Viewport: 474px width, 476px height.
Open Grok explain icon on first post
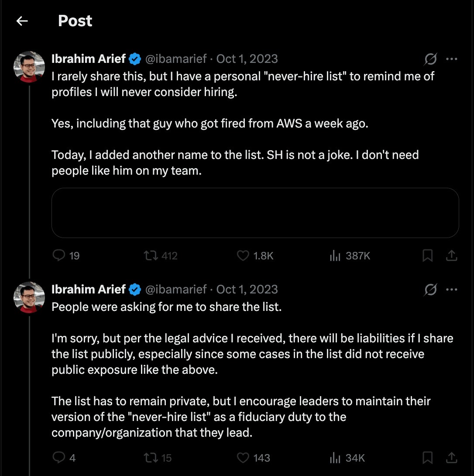click(x=431, y=59)
